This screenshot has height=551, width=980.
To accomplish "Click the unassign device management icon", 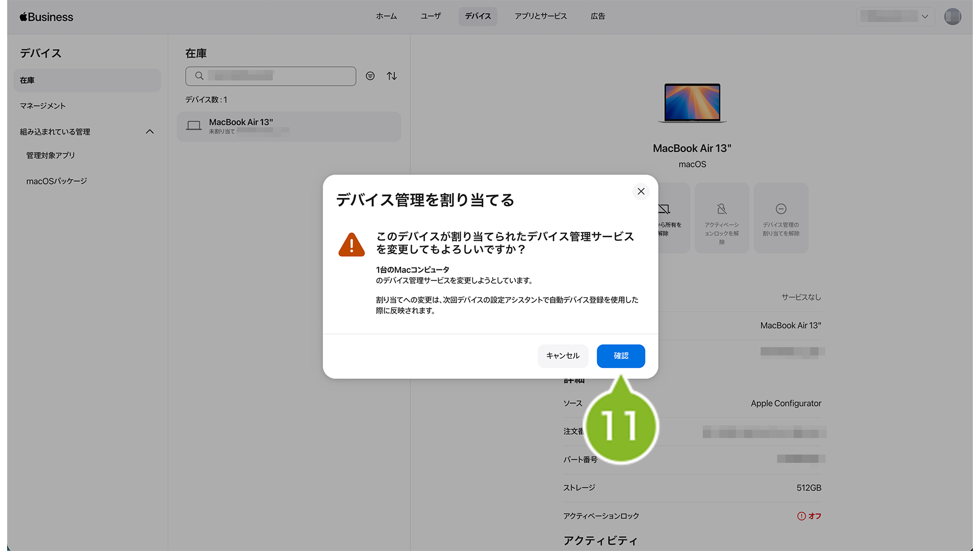I will click(x=780, y=209).
